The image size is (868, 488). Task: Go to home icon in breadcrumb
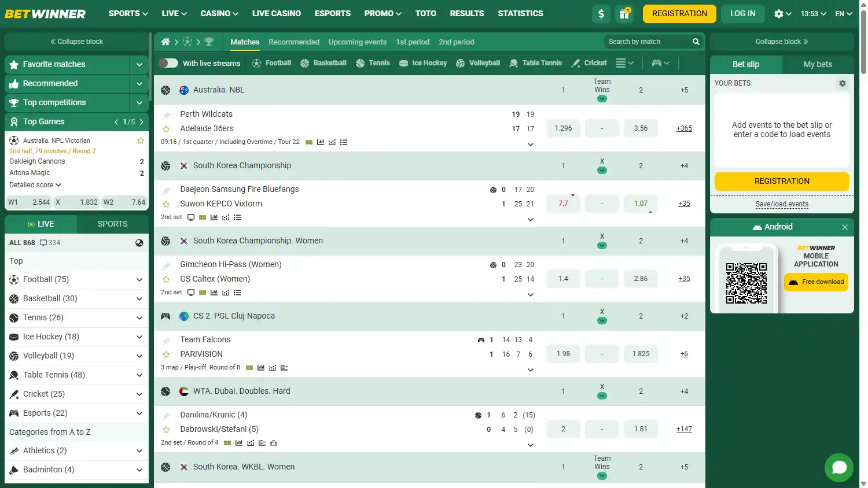[165, 42]
